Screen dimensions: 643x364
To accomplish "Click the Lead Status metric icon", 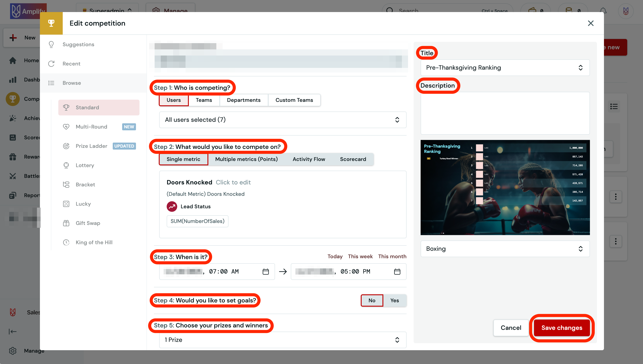I will click(x=172, y=207).
